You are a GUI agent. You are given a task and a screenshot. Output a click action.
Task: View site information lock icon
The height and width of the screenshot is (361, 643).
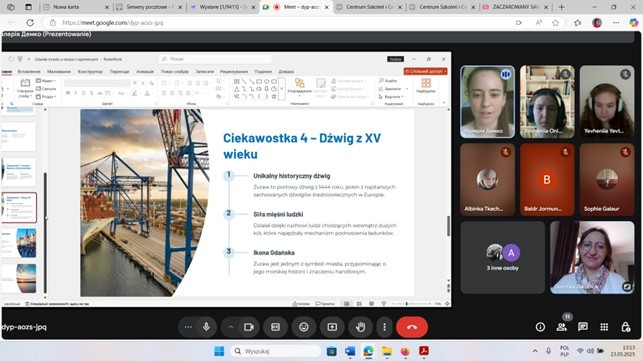click(52, 23)
